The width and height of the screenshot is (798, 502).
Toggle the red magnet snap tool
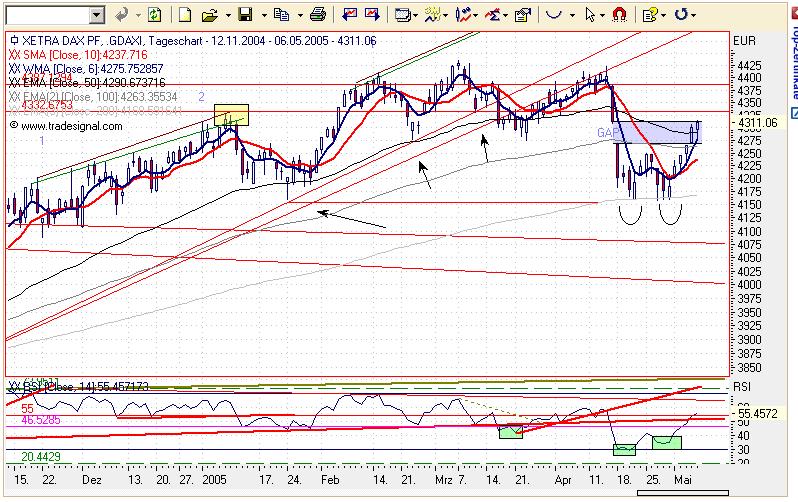tap(619, 15)
